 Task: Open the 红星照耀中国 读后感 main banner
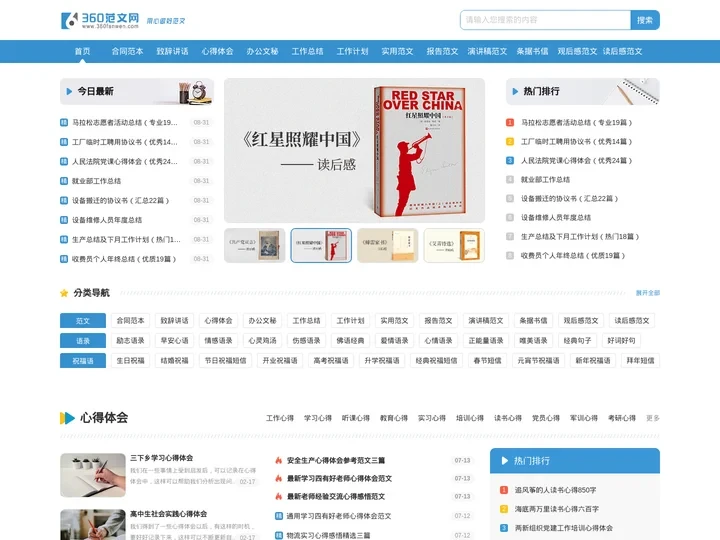pyautogui.click(x=354, y=150)
